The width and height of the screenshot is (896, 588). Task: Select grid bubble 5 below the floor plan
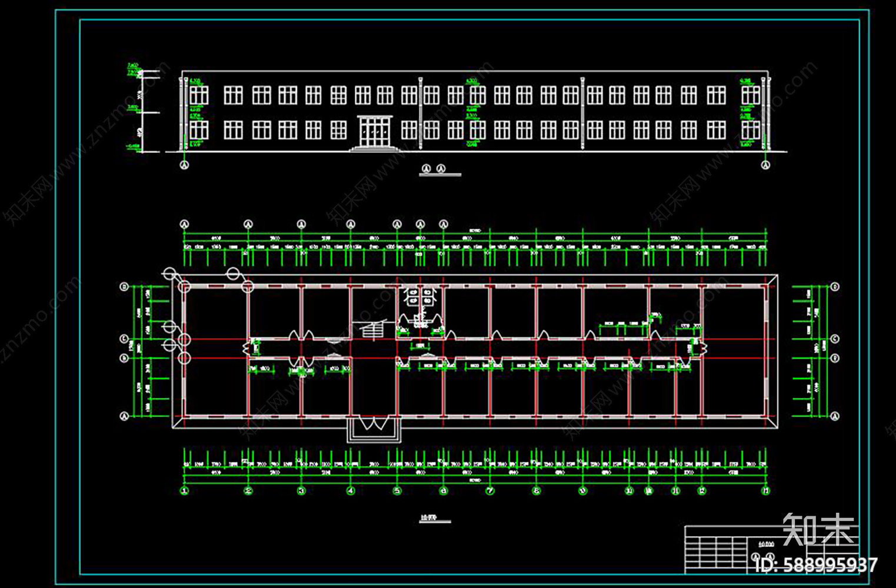pyautogui.click(x=397, y=490)
